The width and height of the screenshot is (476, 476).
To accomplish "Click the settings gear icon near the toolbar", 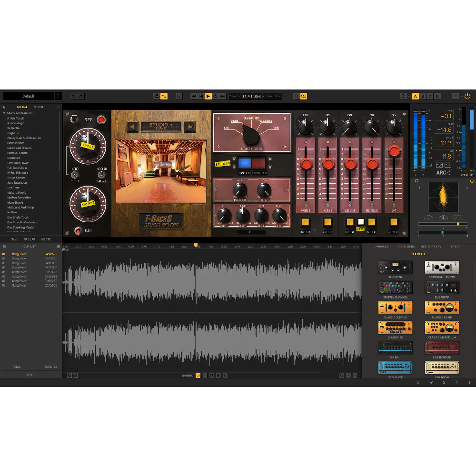I will [179, 96].
